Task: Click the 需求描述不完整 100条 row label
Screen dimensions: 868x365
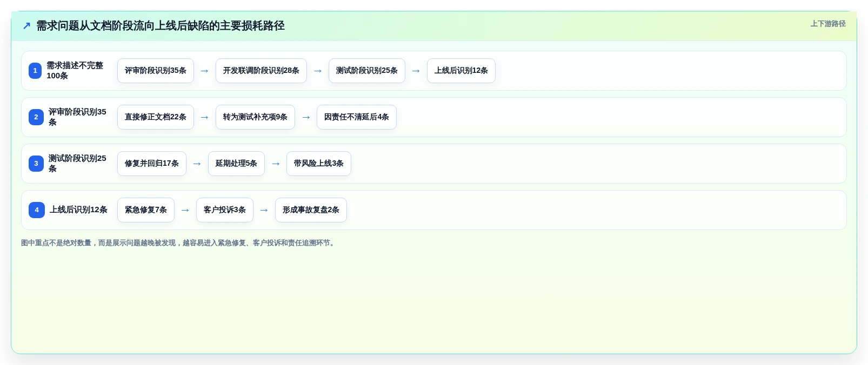Action: [75, 71]
